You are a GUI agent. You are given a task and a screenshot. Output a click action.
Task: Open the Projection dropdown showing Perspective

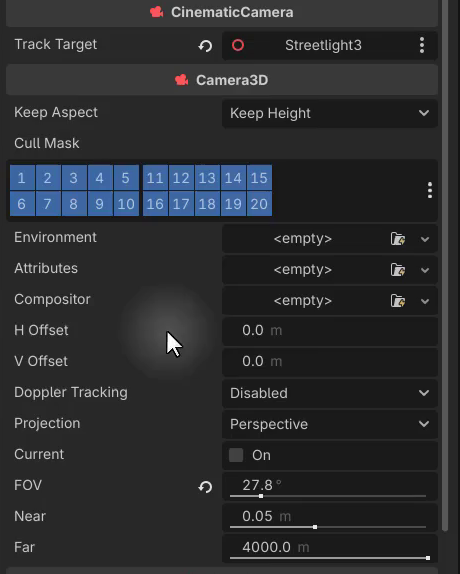pos(330,424)
